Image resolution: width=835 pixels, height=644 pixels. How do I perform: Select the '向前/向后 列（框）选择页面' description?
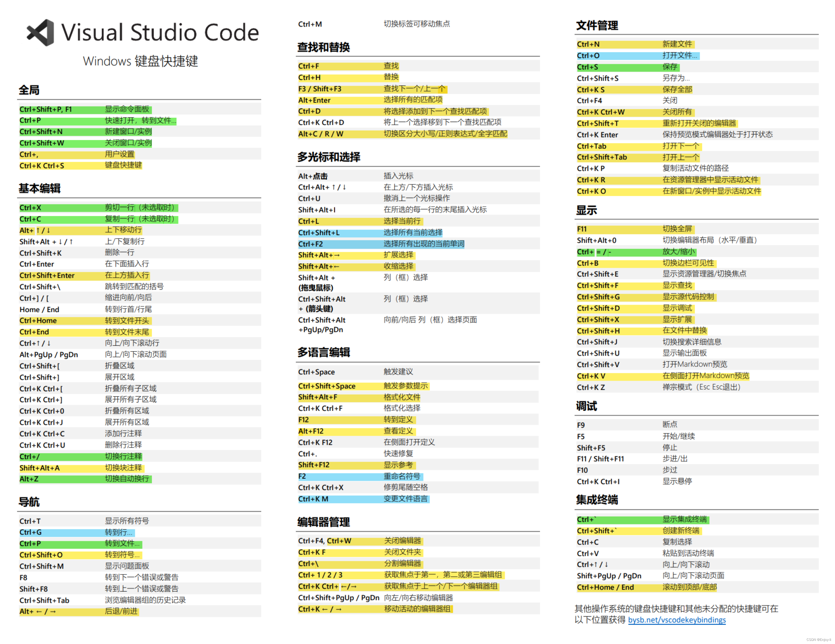pyautogui.click(x=430, y=320)
